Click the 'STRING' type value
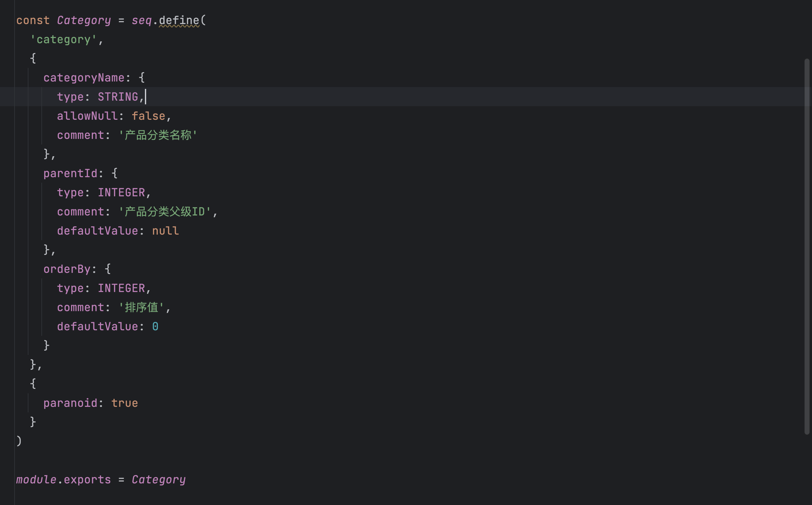Viewport: 812px width, 505px height. pyautogui.click(x=118, y=97)
